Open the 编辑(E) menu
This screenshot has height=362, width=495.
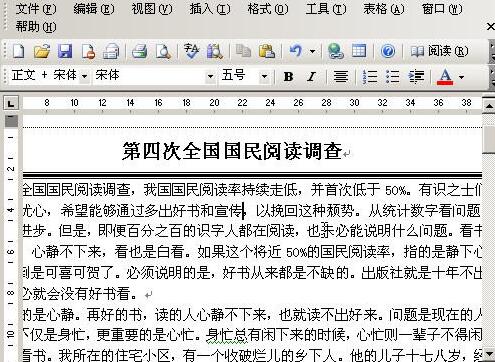(x=94, y=9)
